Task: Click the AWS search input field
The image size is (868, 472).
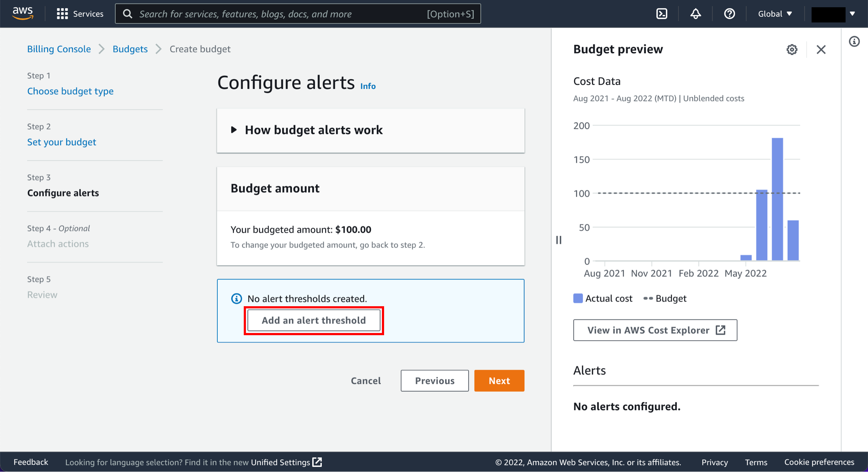Action: pos(299,13)
